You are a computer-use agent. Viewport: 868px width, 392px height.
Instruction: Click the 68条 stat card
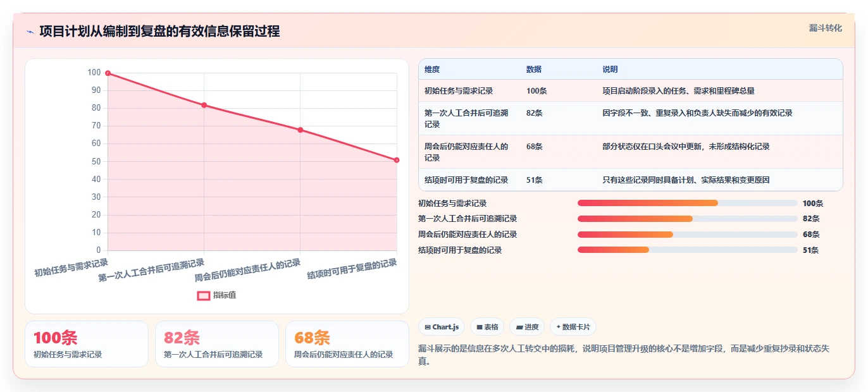(x=347, y=344)
